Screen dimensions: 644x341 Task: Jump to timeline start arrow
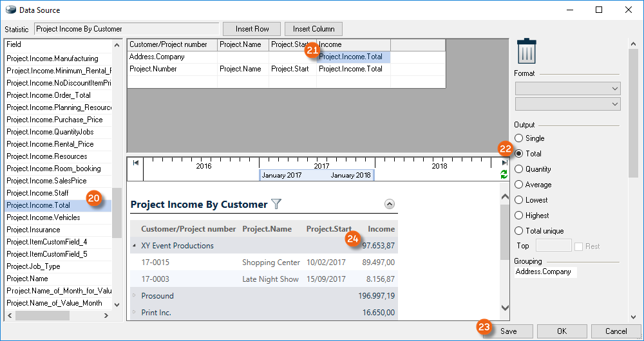(136, 163)
